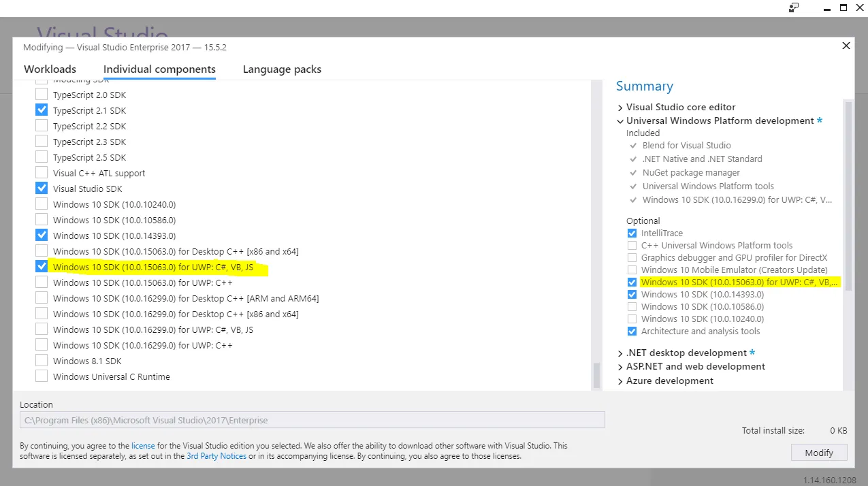Disable IntelliTrace in Optional components
The image size is (868, 486).
click(632, 233)
